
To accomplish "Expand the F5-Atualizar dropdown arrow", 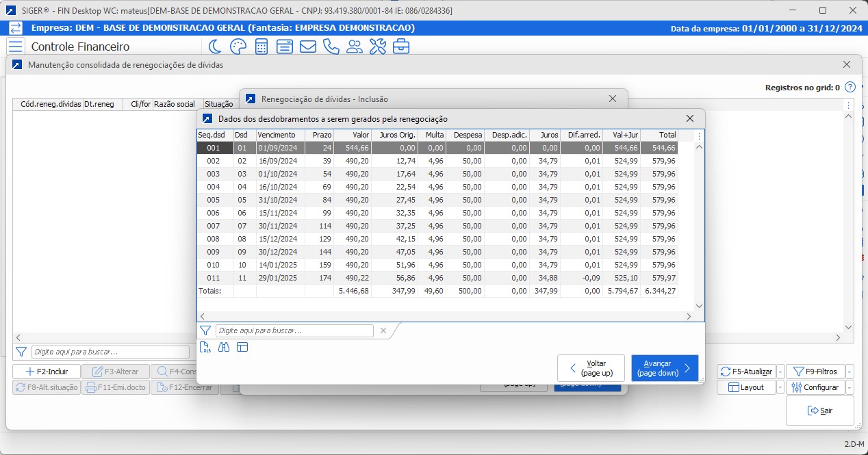I will tap(780, 372).
